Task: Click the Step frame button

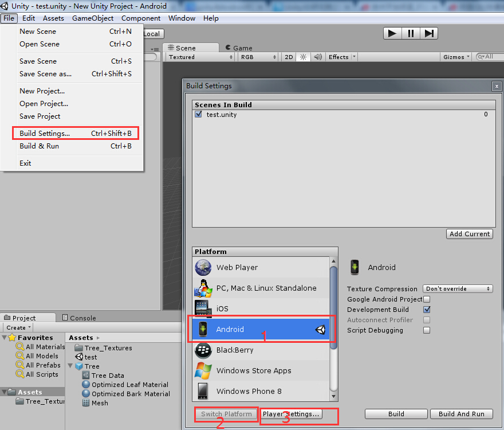Action: point(429,33)
